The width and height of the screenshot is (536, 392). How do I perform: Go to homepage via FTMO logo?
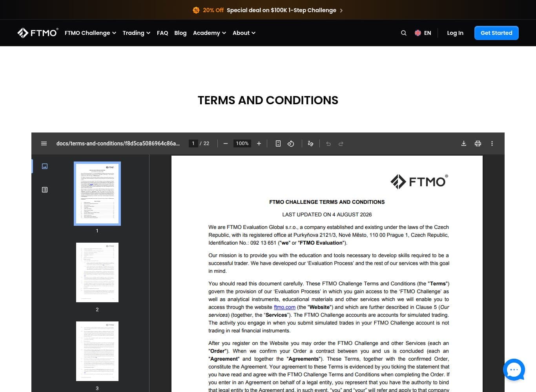point(38,33)
